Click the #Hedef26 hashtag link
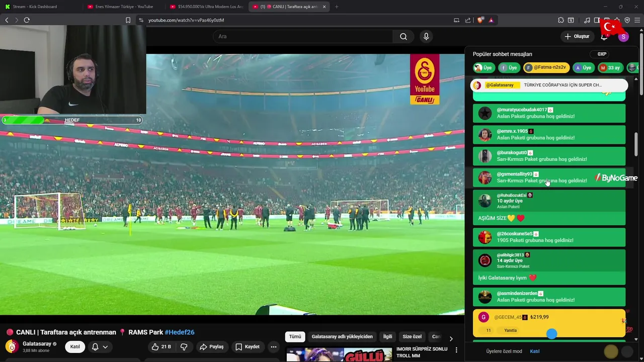 point(180,332)
